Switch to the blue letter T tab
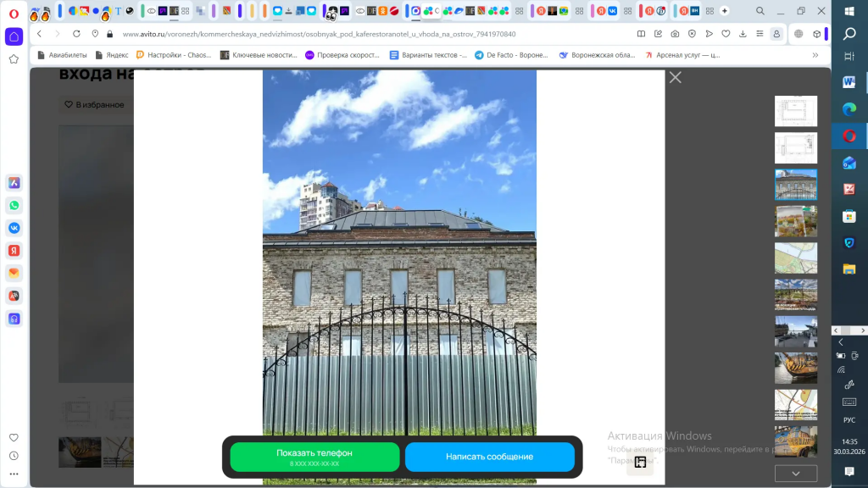868x488 pixels. tap(118, 10)
